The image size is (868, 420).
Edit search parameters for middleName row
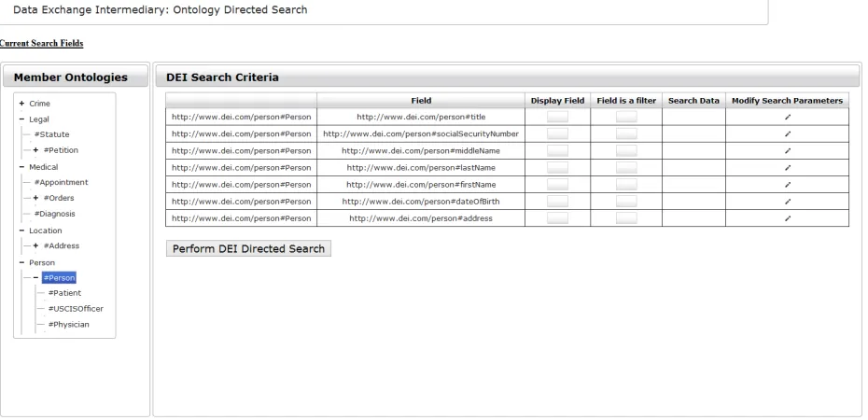pyautogui.click(x=787, y=150)
